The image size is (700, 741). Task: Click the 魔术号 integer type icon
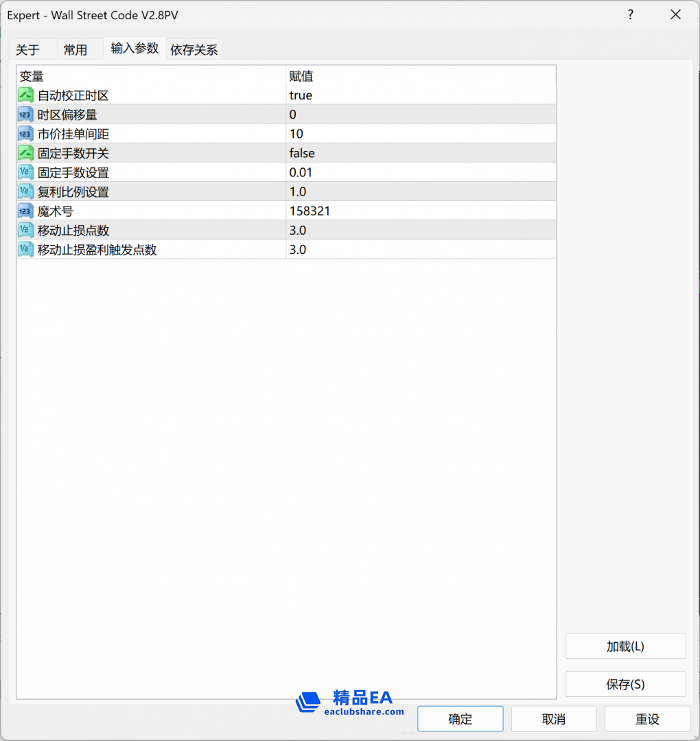tap(25, 211)
